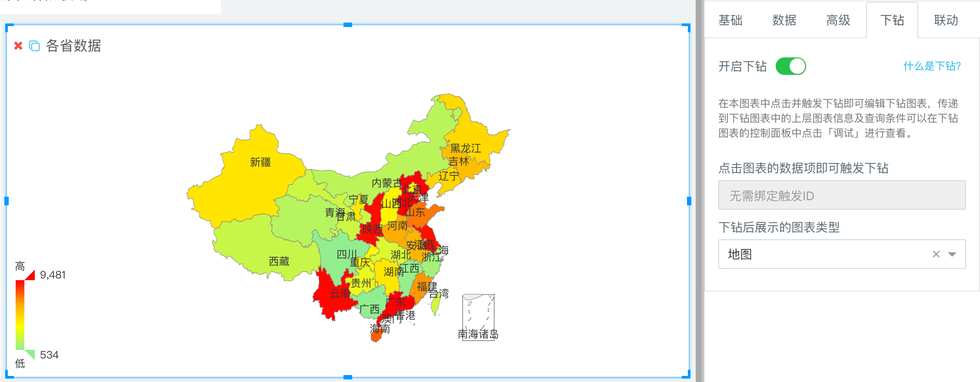This screenshot has height=382, width=980.
Task: Click the left-middle resize handle of chart
Action: coord(7,201)
